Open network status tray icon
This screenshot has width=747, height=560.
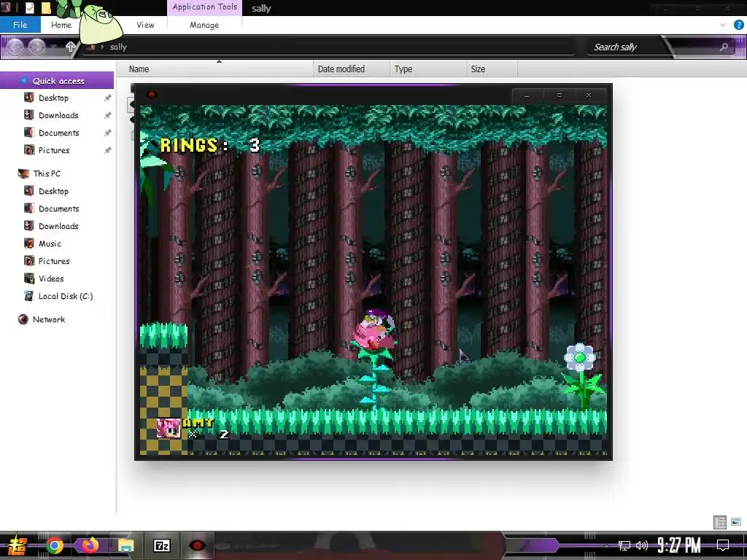[x=624, y=545]
